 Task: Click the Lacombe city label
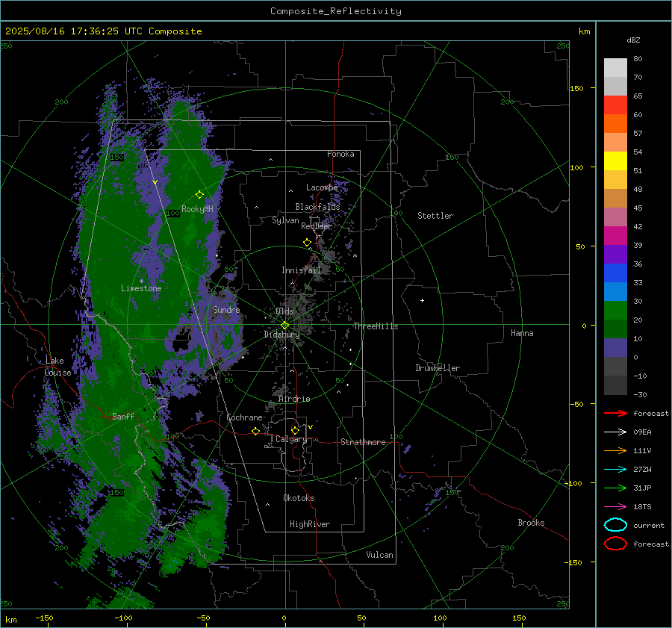tap(322, 187)
